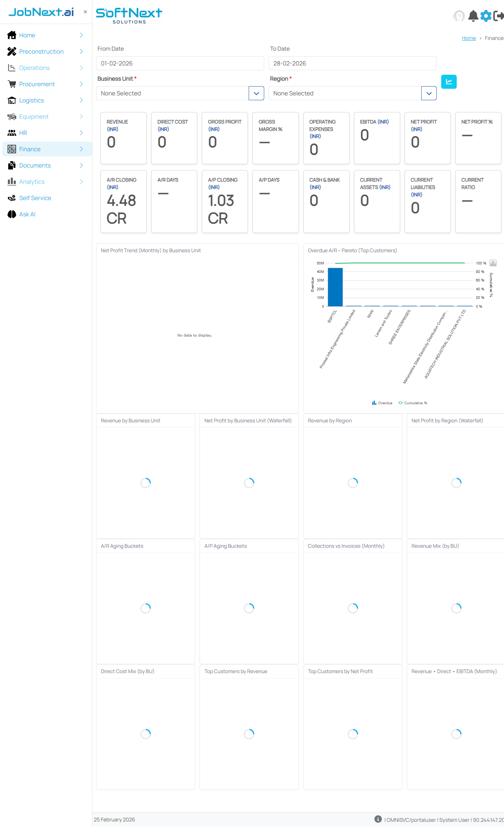504x834 pixels.
Task: Click the footer info circle icon
Action: coord(378,819)
